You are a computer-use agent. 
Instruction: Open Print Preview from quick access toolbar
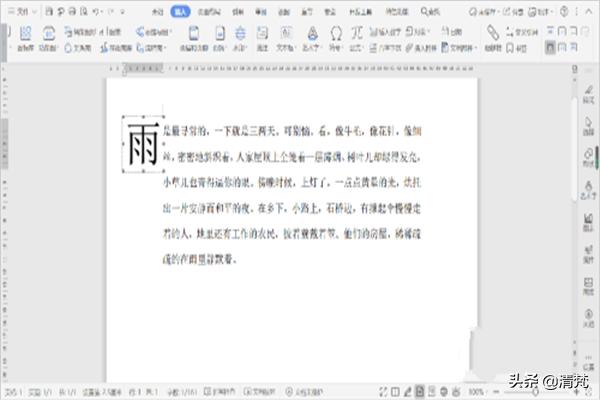[x=84, y=11]
